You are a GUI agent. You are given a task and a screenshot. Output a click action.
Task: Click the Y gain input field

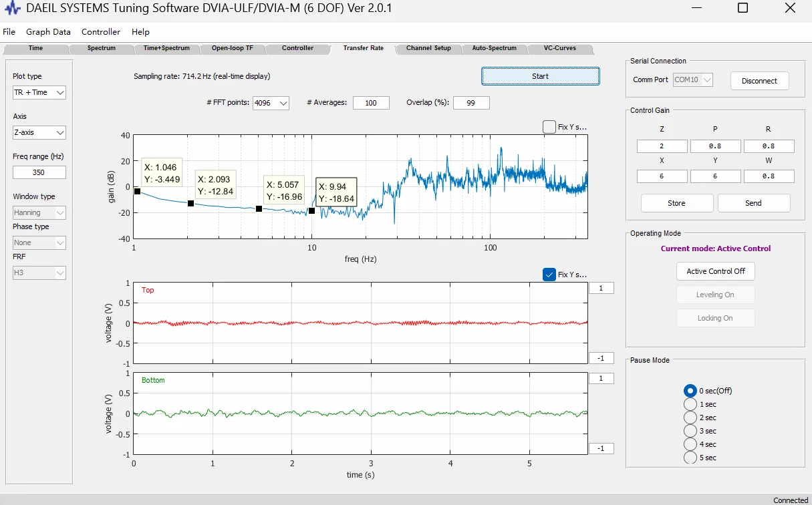pos(715,176)
